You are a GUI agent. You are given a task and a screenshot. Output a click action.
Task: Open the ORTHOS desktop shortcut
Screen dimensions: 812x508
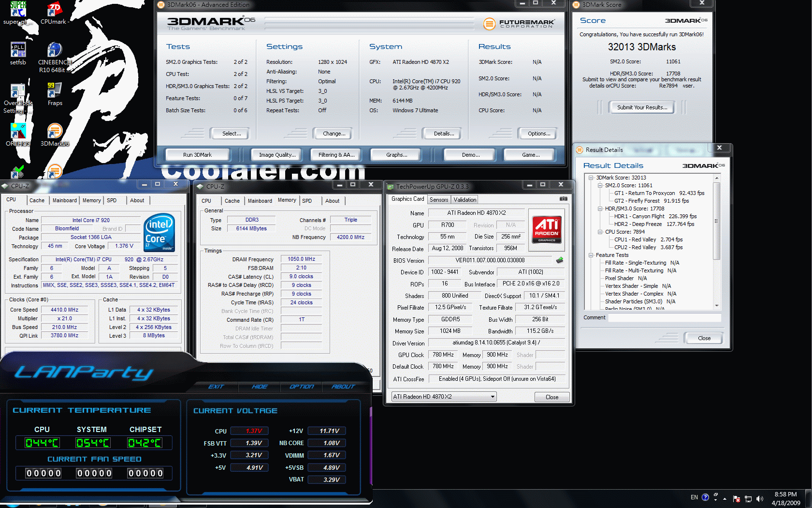tap(18, 135)
